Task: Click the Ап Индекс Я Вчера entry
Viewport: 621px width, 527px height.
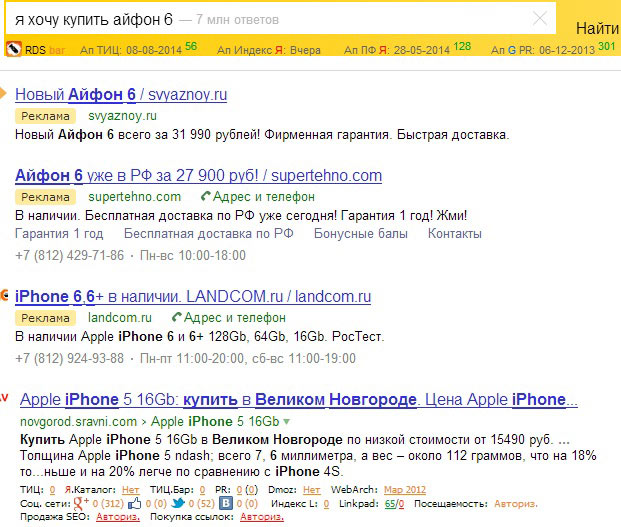Action: click(269, 50)
